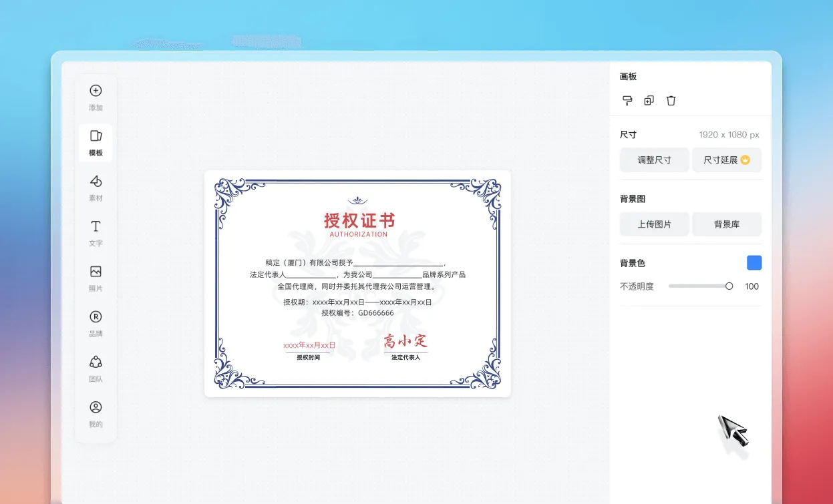833x504 pixels.
Task: Click the paint roller icon in 画板 panel
Action: (628, 100)
